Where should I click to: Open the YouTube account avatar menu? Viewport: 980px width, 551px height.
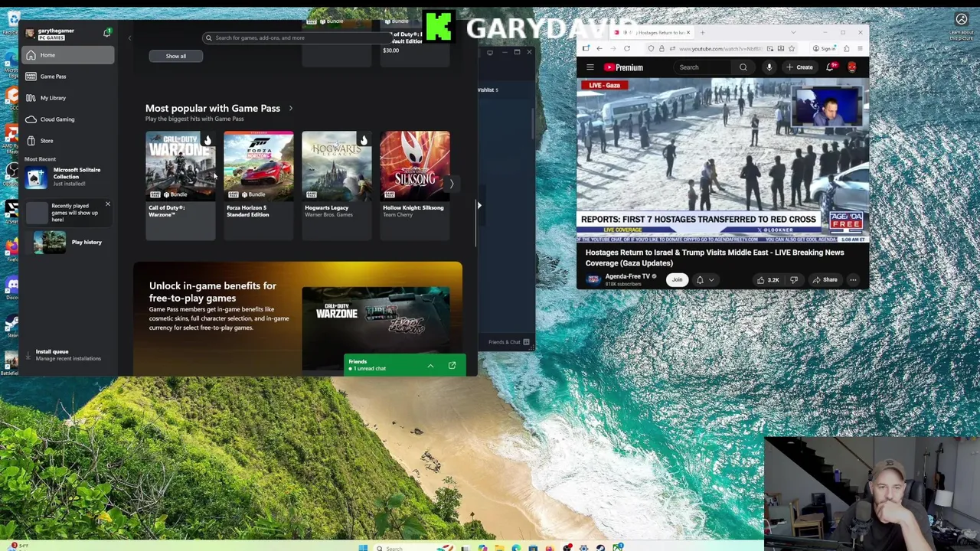pos(852,67)
